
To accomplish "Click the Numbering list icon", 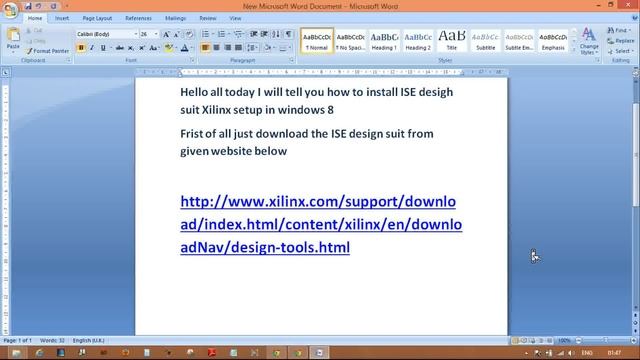I will coord(221,34).
